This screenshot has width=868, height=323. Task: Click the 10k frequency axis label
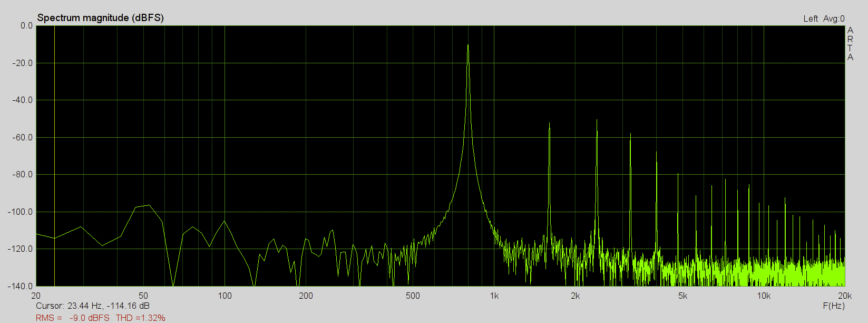(x=764, y=296)
